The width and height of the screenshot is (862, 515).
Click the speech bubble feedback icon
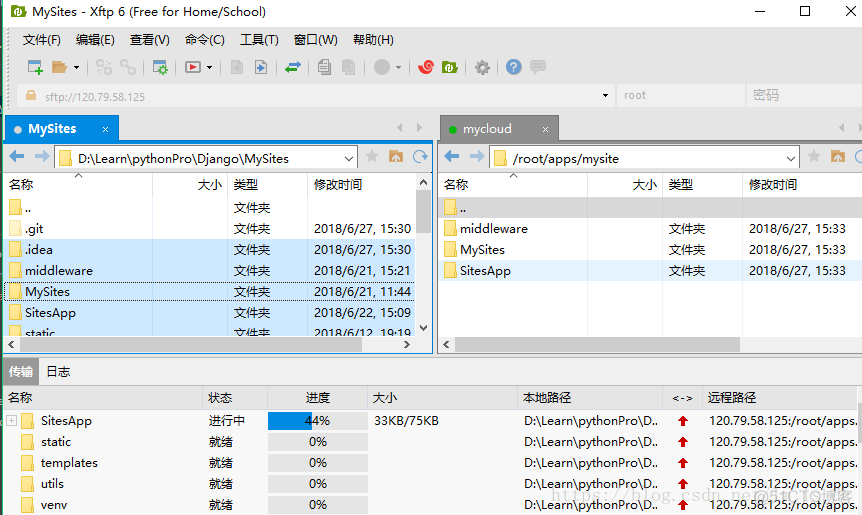[538, 67]
